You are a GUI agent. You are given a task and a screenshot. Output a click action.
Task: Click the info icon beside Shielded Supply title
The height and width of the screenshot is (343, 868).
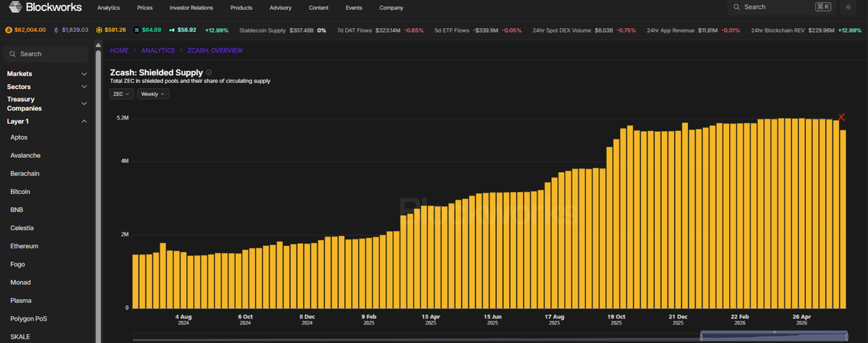[x=209, y=72]
